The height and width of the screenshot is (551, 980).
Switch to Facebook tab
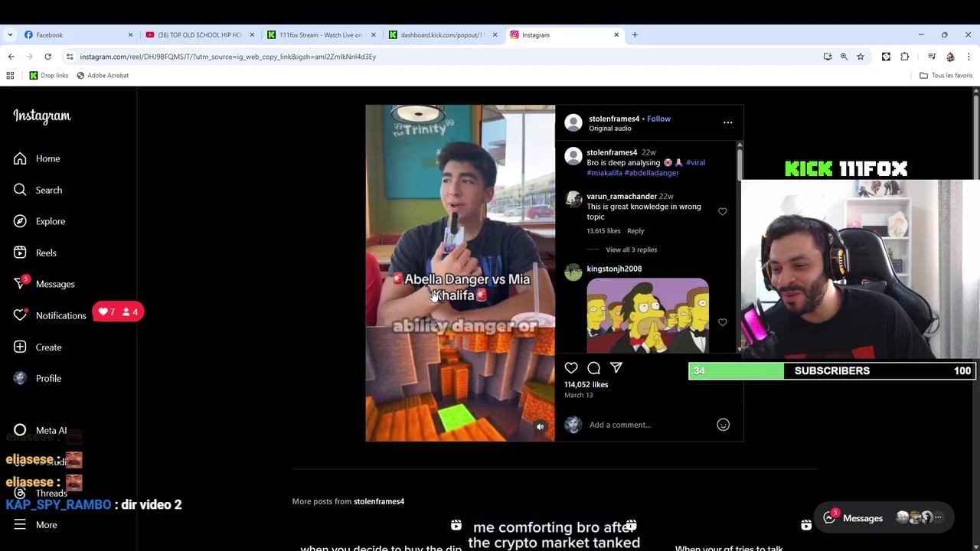tap(77, 34)
